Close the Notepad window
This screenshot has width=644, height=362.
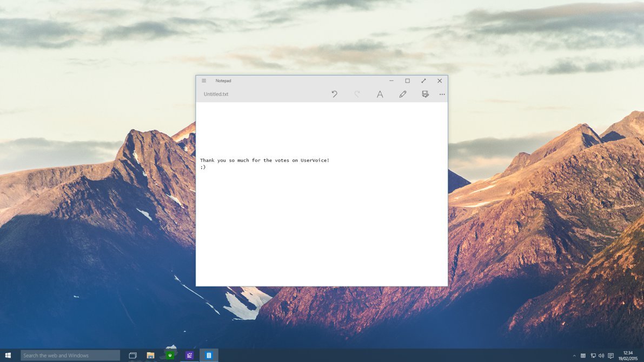coord(440,81)
